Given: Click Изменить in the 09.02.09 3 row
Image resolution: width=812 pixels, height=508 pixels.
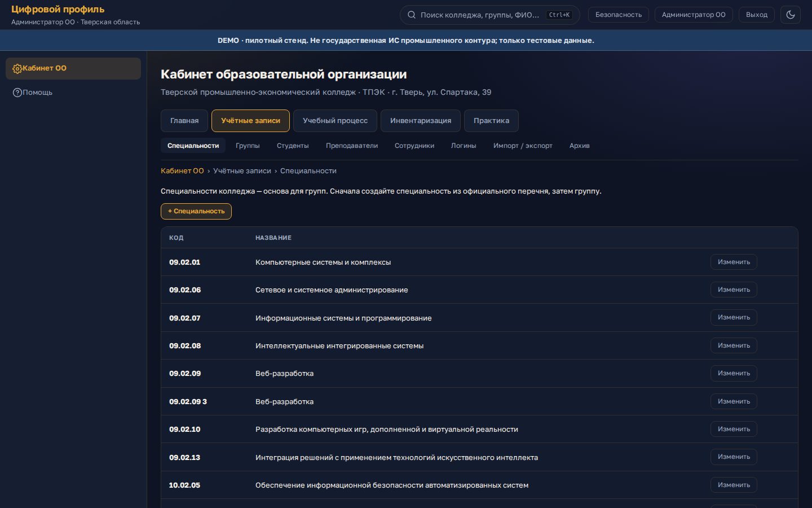Looking at the screenshot, I should pos(734,401).
